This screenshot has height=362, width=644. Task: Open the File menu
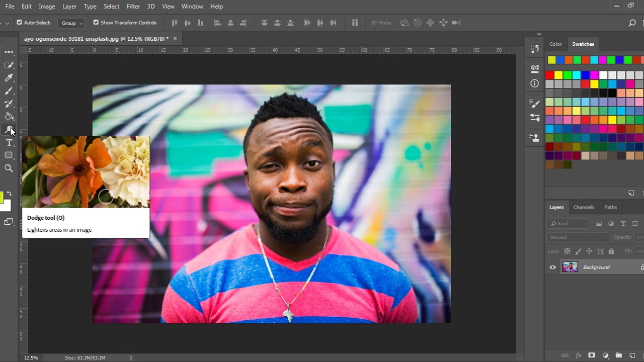coord(10,7)
